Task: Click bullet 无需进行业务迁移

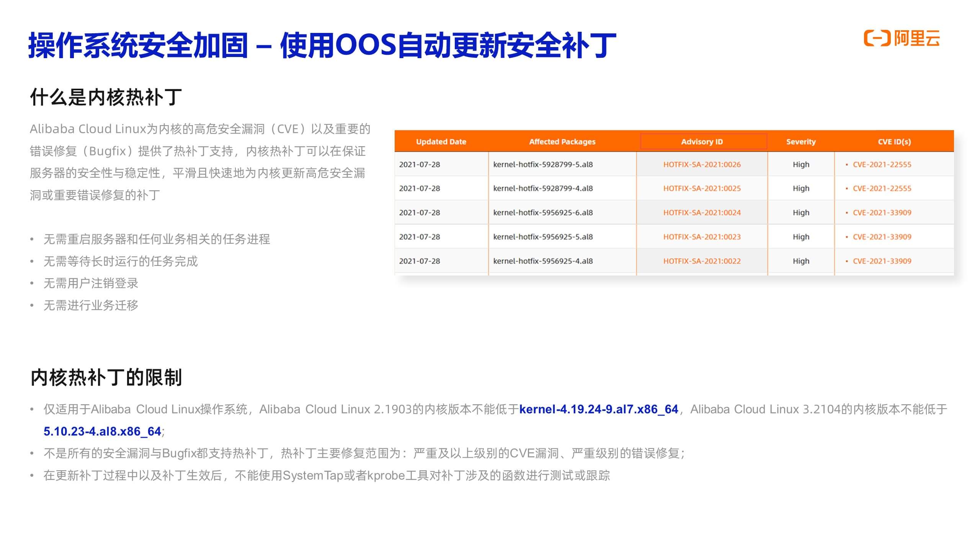Action: coord(91,305)
